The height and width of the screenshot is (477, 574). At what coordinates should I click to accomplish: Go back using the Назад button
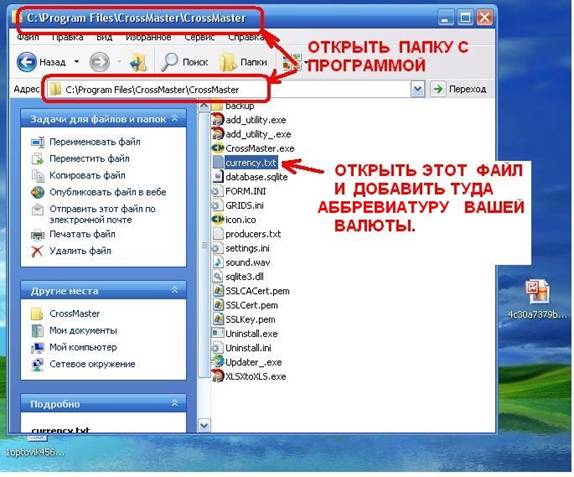(x=41, y=62)
